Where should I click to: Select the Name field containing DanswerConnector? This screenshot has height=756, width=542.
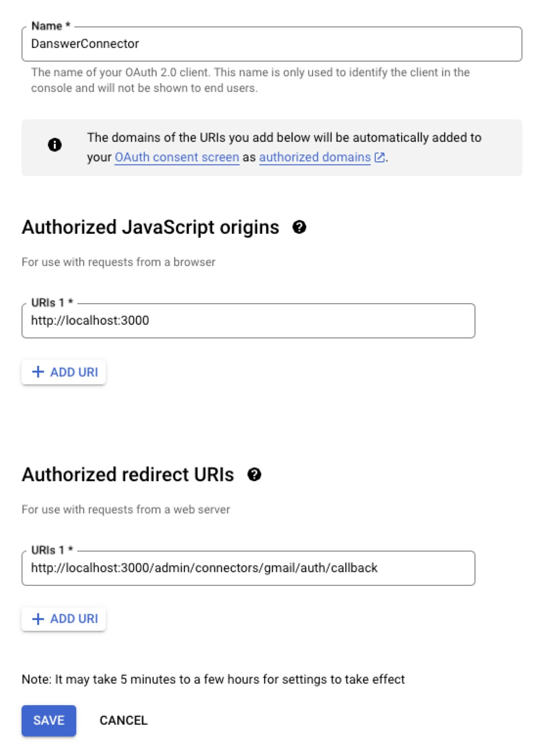(272, 43)
